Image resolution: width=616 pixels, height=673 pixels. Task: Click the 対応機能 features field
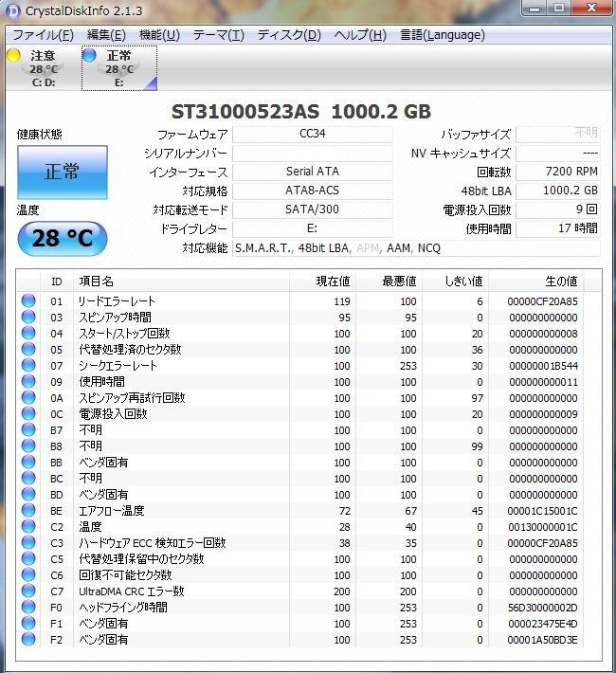coord(416,248)
